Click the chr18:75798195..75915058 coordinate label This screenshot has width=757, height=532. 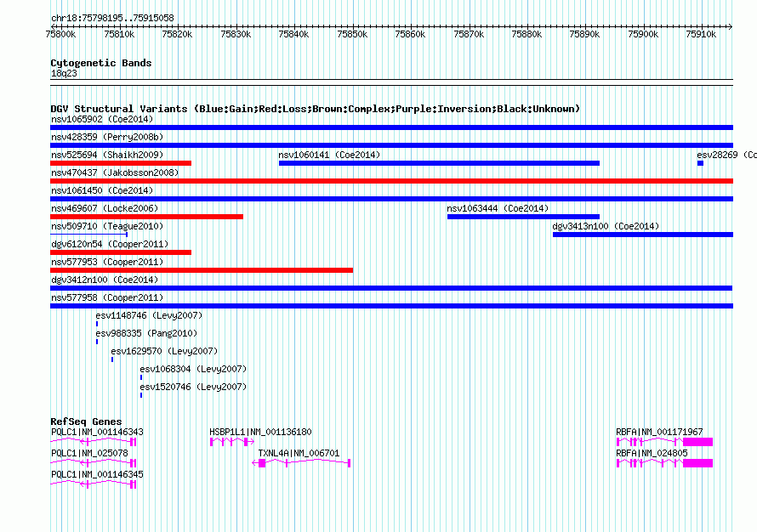[x=112, y=19]
